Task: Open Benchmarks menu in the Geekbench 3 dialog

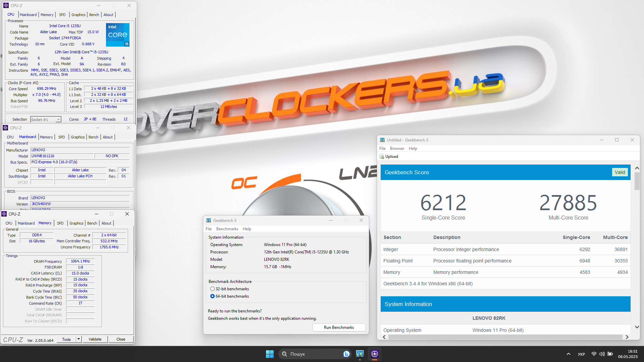Action: point(227,229)
